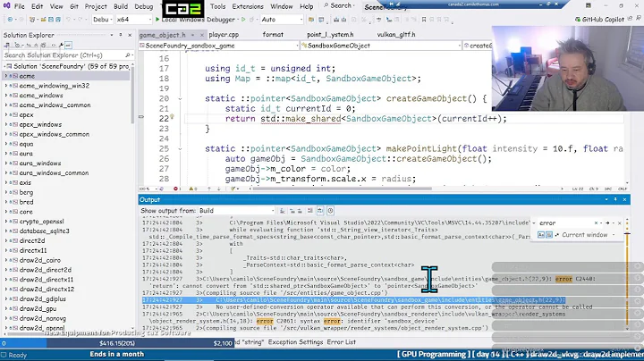This screenshot has height=361, width=644.
Task: Toggle Match Case in output find box
Action: pyautogui.click(x=541, y=235)
